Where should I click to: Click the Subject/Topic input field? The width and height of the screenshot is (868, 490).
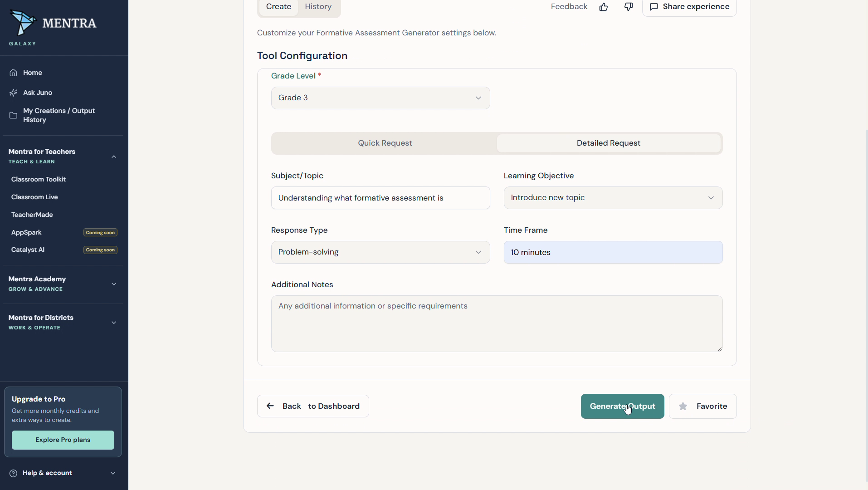pos(380,198)
